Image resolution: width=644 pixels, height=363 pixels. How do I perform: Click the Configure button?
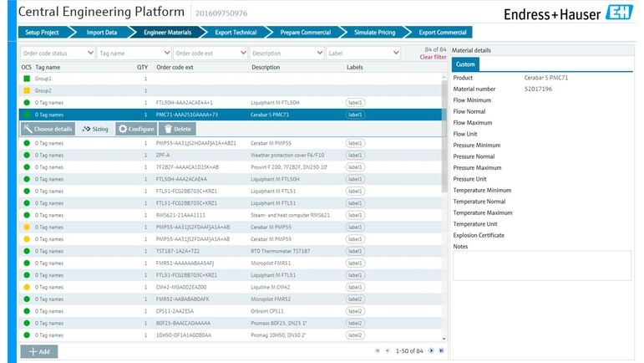[136, 129]
